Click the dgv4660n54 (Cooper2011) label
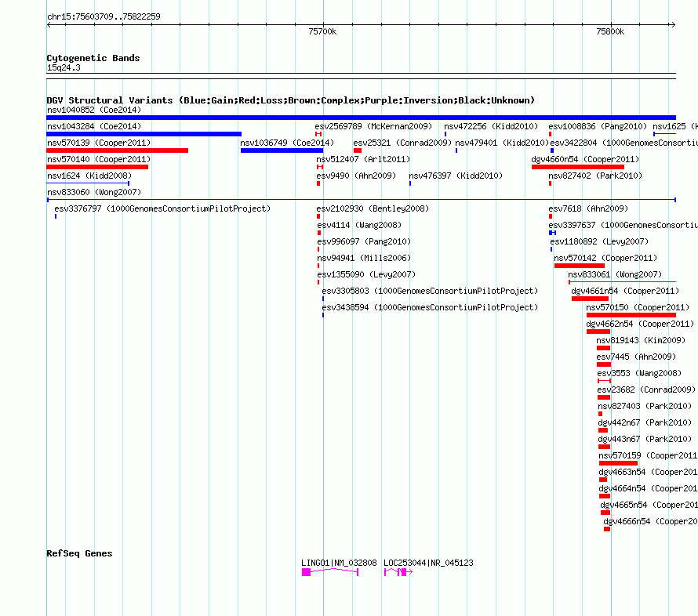Image resolution: width=698 pixels, height=616 pixels. point(585,159)
